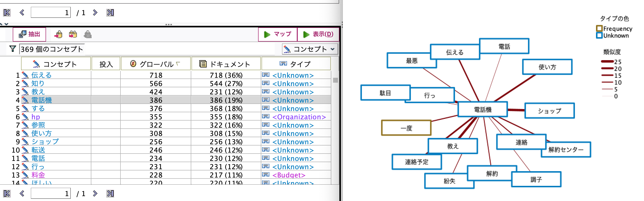Select the ショップ map node

(549, 111)
